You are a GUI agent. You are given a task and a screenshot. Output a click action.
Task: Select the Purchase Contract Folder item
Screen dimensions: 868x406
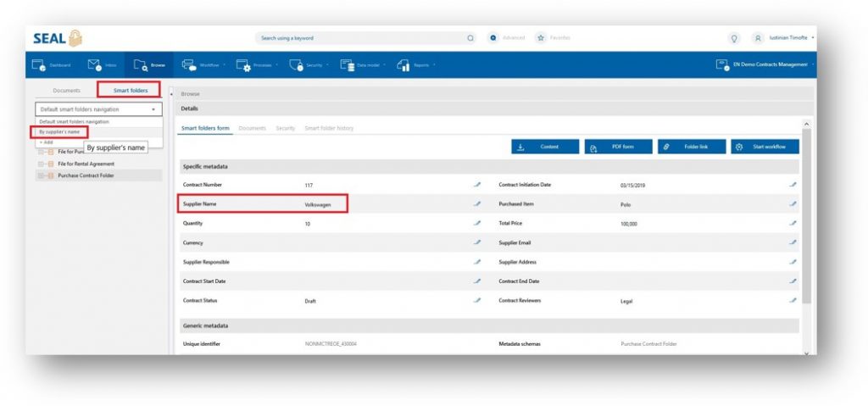click(x=86, y=175)
